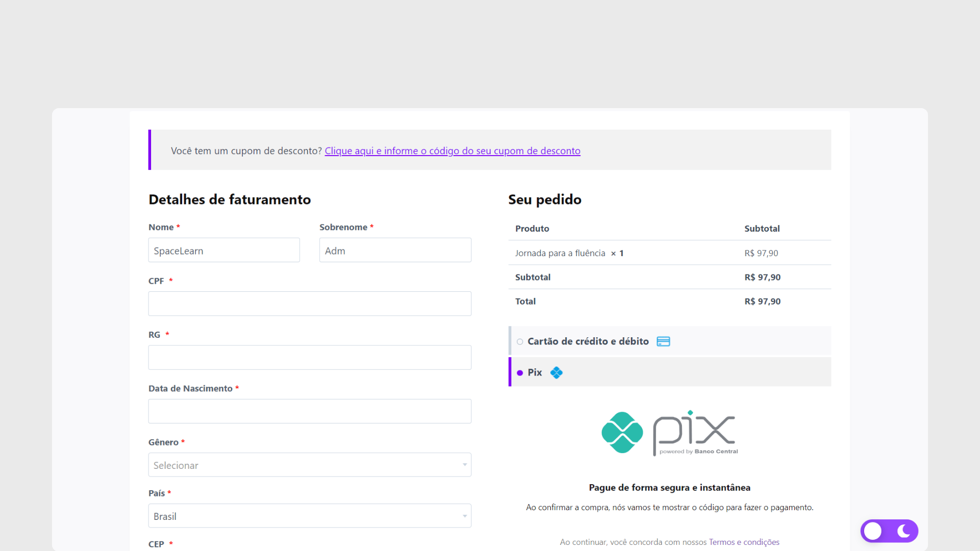Click the Total row label

tap(525, 302)
